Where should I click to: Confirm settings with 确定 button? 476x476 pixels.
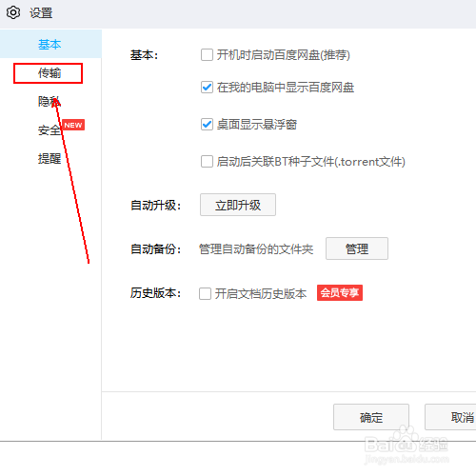tap(371, 417)
